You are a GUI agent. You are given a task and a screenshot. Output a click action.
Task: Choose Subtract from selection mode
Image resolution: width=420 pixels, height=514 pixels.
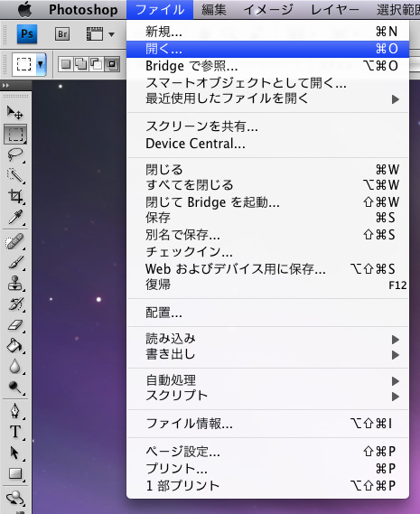point(96,64)
